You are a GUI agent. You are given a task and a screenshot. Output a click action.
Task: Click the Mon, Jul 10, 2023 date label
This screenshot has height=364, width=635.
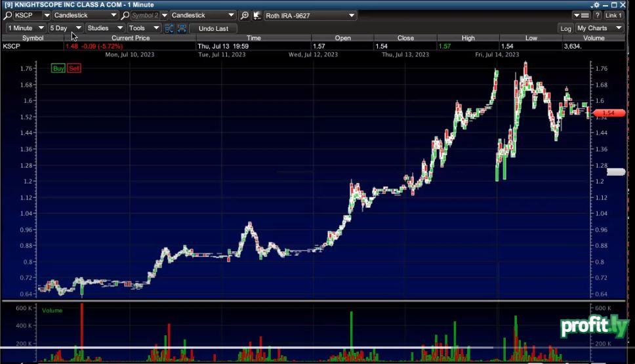(x=130, y=54)
